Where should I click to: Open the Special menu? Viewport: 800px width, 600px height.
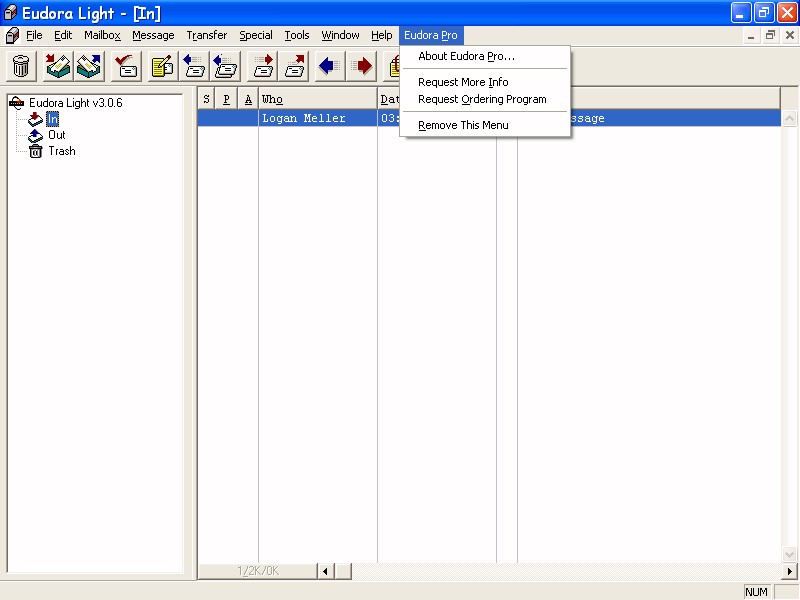pyautogui.click(x=256, y=35)
